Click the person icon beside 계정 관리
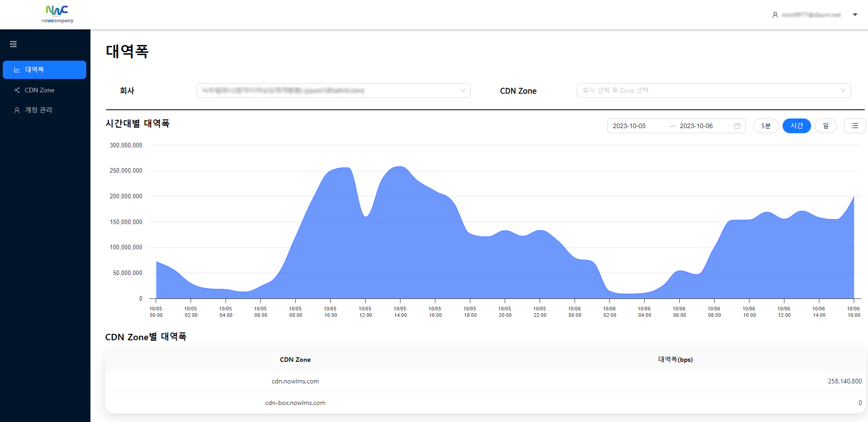The image size is (868, 422). pyautogui.click(x=17, y=110)
